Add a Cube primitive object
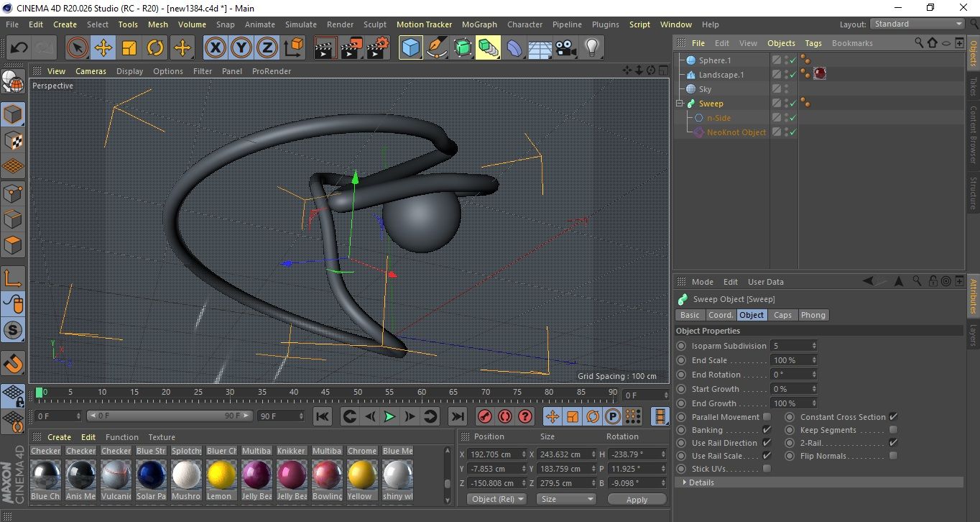The image size is (980, 522). [x=410, y=48]
